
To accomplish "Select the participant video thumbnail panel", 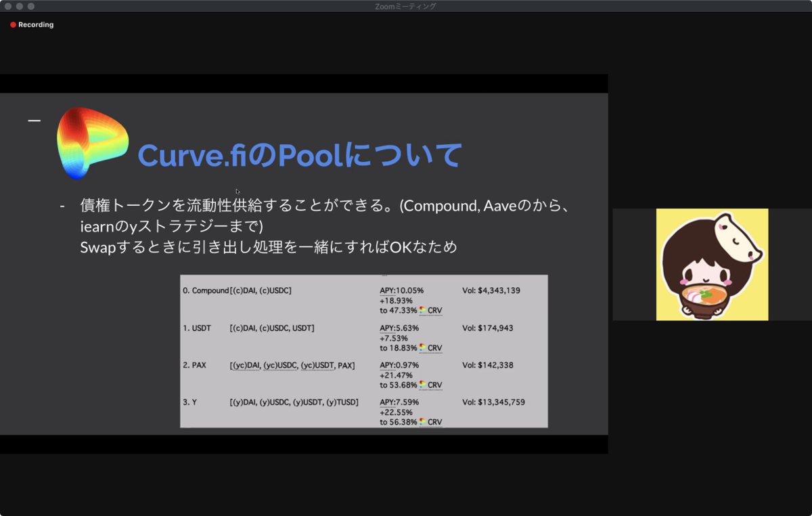I will (x=712, y=264).
